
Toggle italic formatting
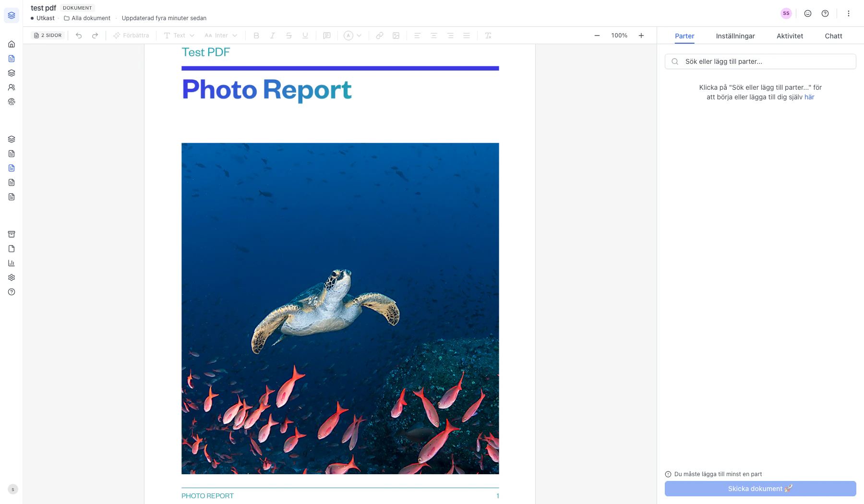click(x=273, y=36)
